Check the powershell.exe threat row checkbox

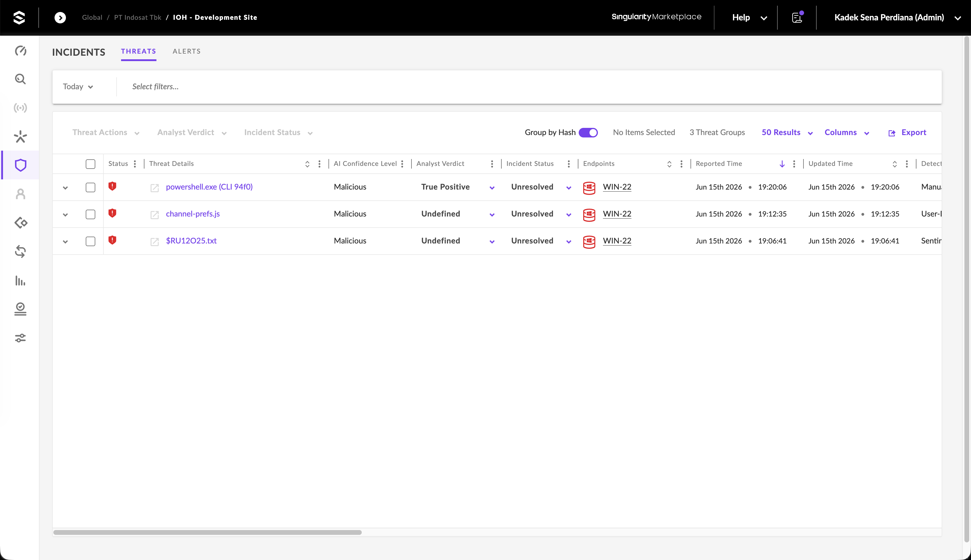(x=91, y=187)
